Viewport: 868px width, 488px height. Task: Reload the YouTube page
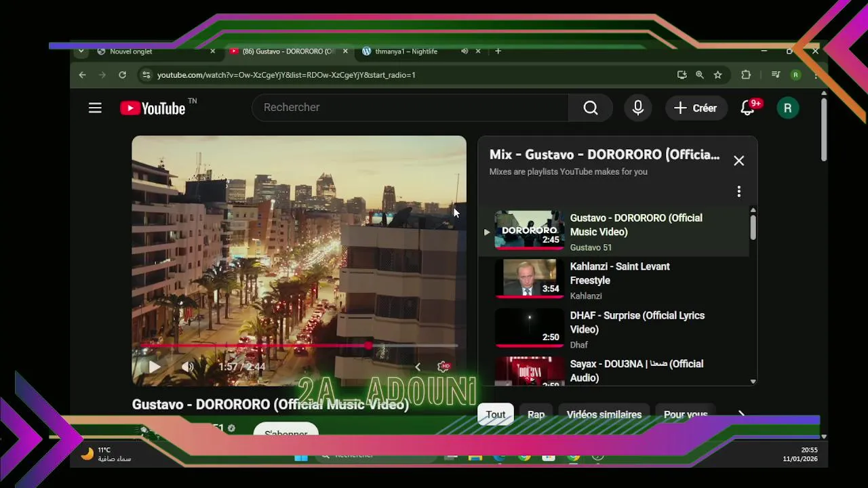tap(122, 75)
